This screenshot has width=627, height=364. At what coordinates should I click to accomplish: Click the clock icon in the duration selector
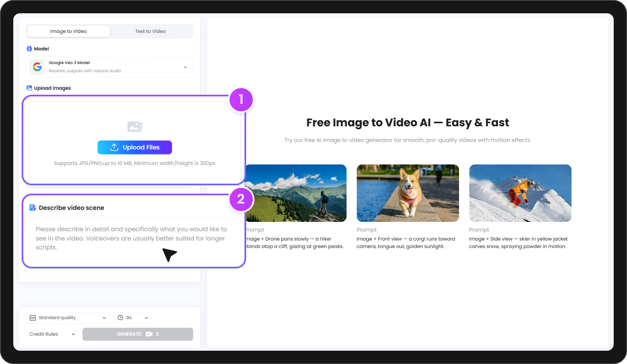click(x=121, y=317)
